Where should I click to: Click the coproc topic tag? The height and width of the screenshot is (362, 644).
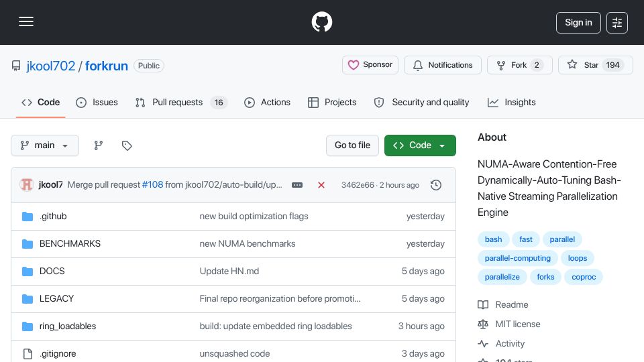click(584, 277)
